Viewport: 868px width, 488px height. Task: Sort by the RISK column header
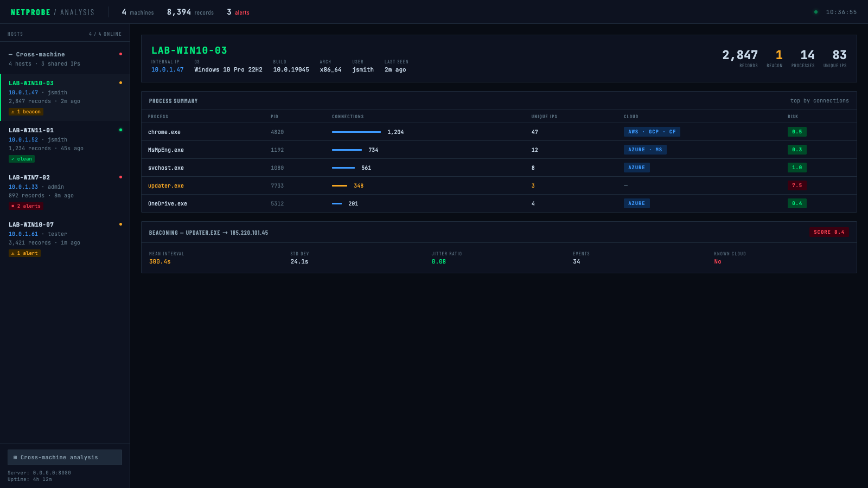click(x=793, y=117)
